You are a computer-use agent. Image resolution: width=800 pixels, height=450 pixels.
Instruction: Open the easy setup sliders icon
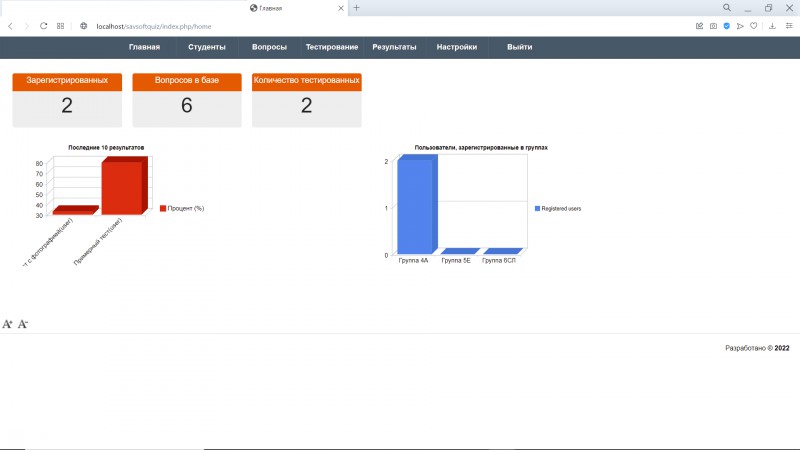(x=789, y=26)
